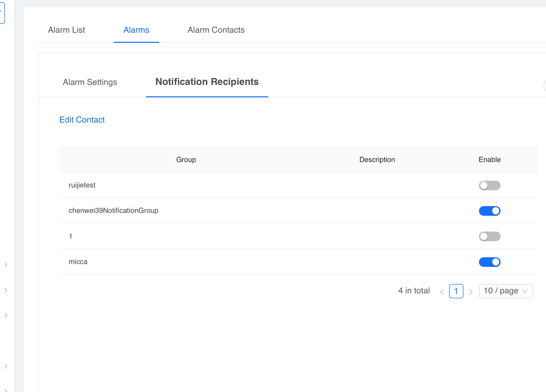Go to next page arrow
Image resolution: width=546 pixels, height=392 pixels.
[x=470, y=292]
